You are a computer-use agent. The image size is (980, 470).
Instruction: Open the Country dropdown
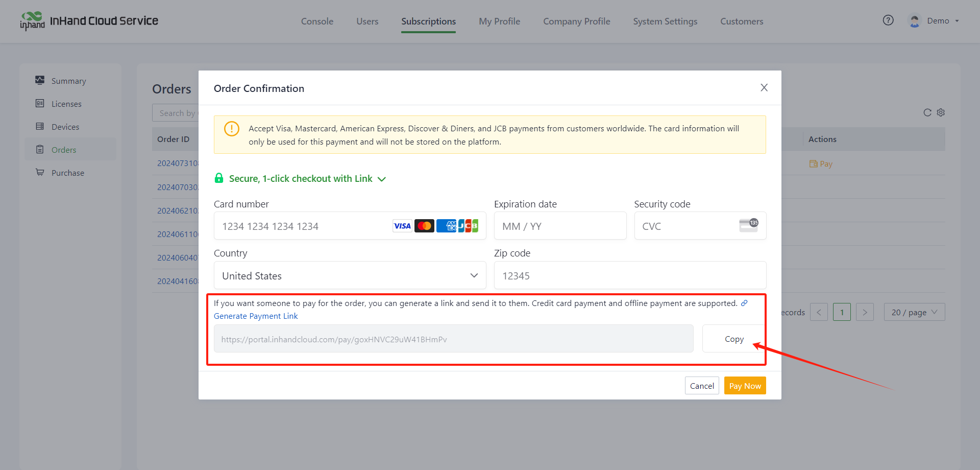[x=350, y=275]
